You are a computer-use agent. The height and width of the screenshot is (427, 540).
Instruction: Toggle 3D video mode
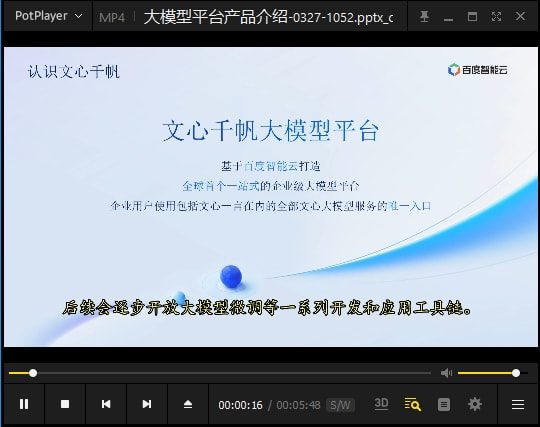(x=381, y=404)
